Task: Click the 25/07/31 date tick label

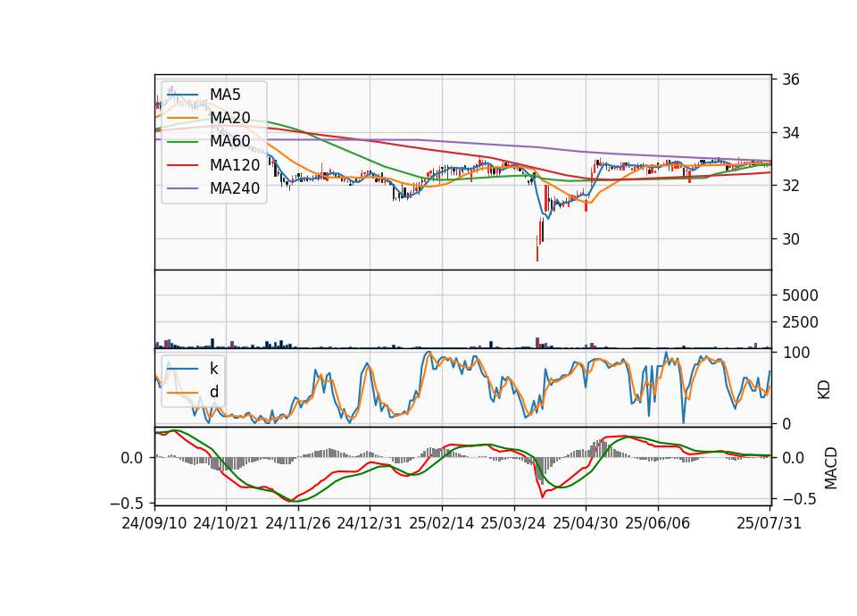Action: [x=769, y=523]
